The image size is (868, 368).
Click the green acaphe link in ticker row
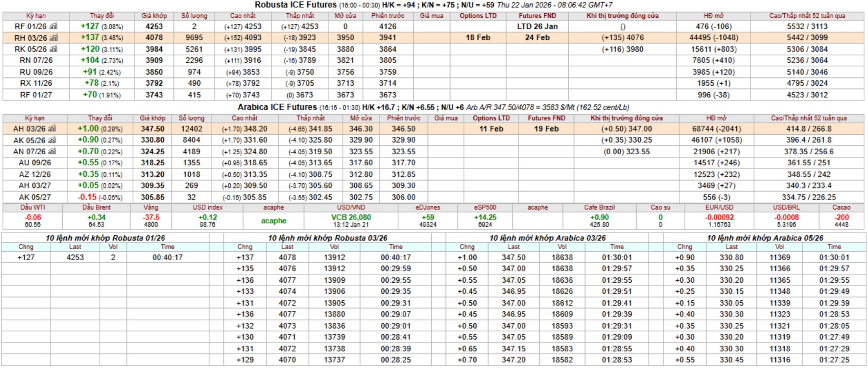tap(274, 221)
